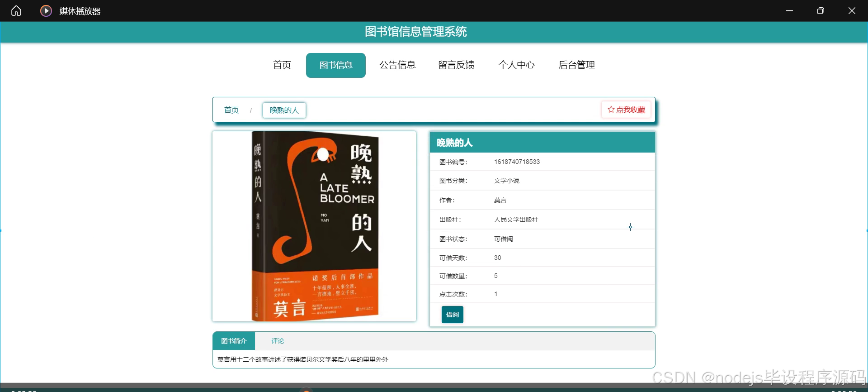
Task: Open the 公告信息 menu item
Action: [397, 65]
